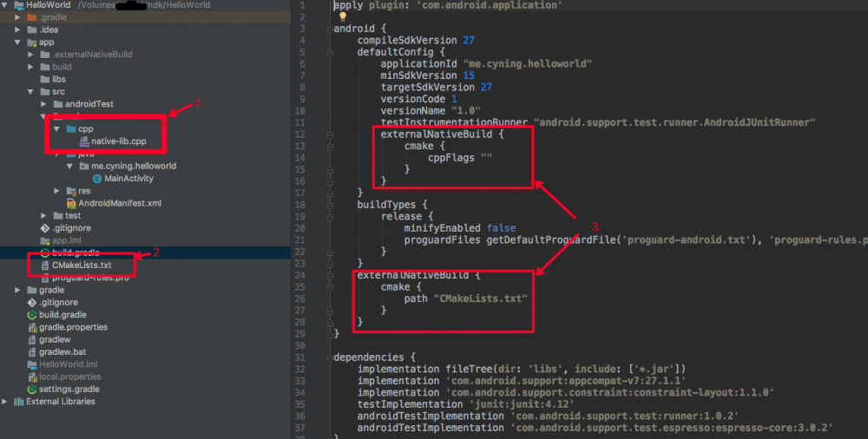
Task: Click the settings.gradle Gradle icon
Action: (x=31, y=390)
